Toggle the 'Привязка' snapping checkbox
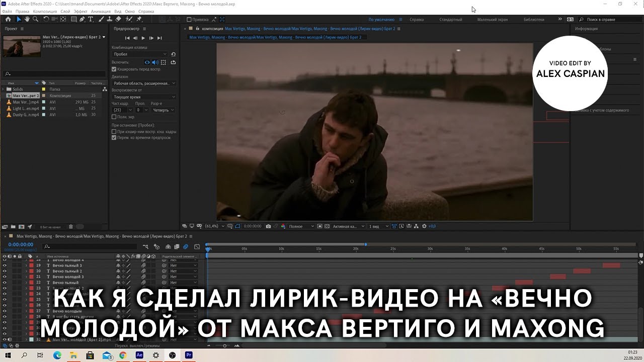 [189, 20]
